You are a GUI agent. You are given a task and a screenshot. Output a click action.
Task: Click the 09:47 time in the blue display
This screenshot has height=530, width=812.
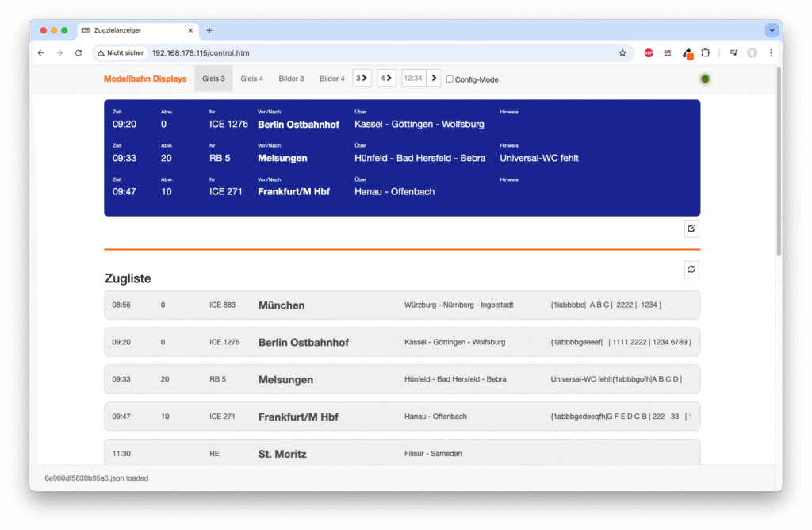[x=124, y=192]
